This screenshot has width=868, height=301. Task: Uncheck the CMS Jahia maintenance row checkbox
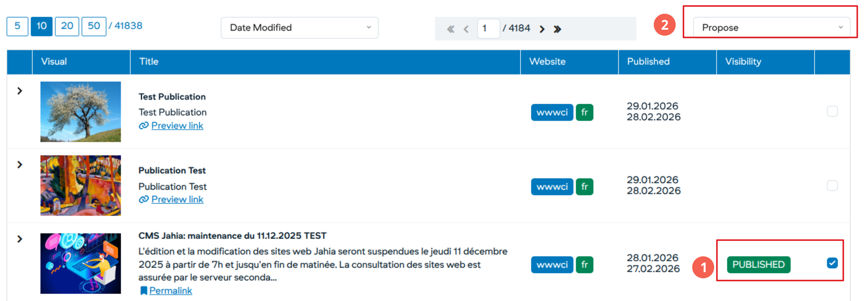(x=832, y=263)
